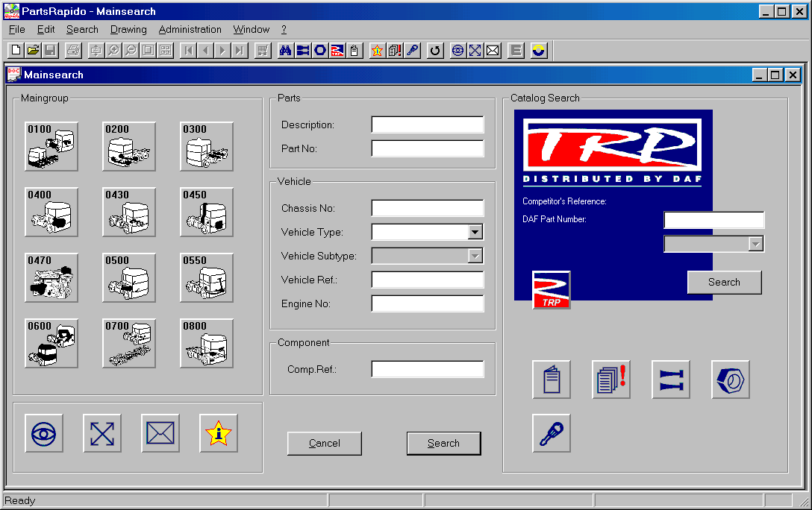812x510 pixels.
Task: Click the documents with exclamation toolbar icon
Action: pyautogui.click(x=395, y=50)
